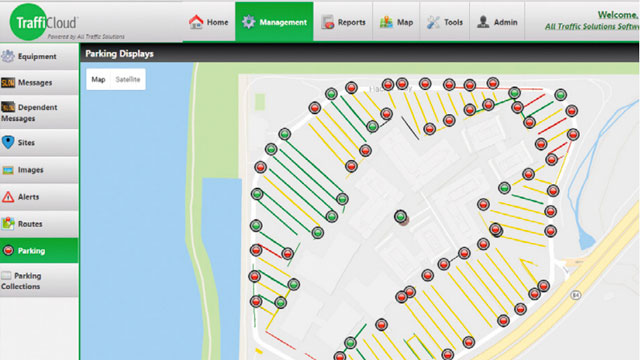Go to the Home tab
This screenshot has height=360, width=640.
click(x=209, y=22)
